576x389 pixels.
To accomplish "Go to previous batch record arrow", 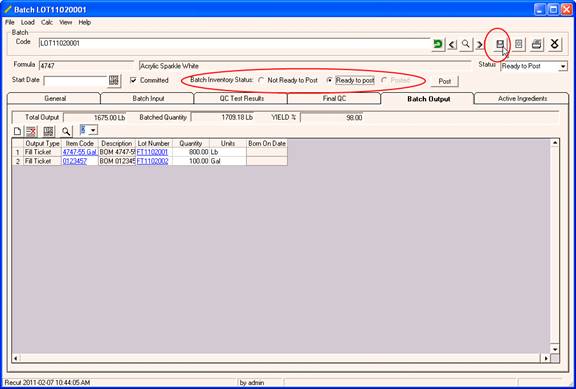I will 452,45.
